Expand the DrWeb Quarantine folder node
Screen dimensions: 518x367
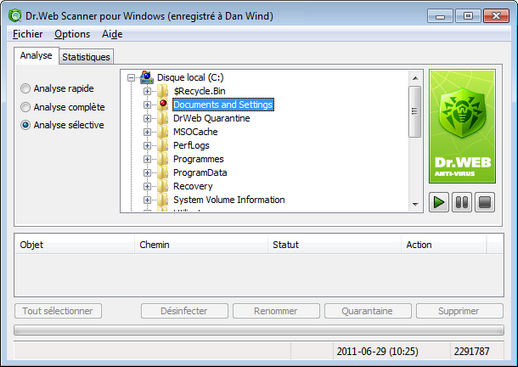147,118
